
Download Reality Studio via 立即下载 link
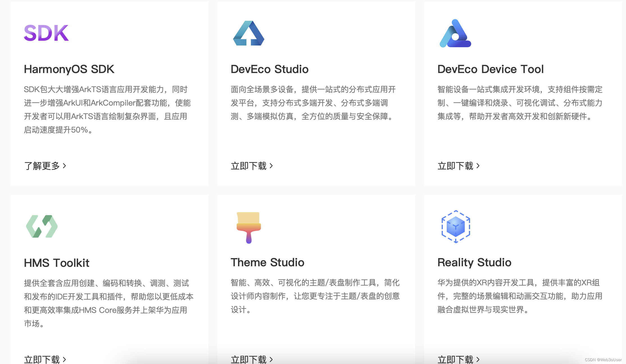click(459, 359)
